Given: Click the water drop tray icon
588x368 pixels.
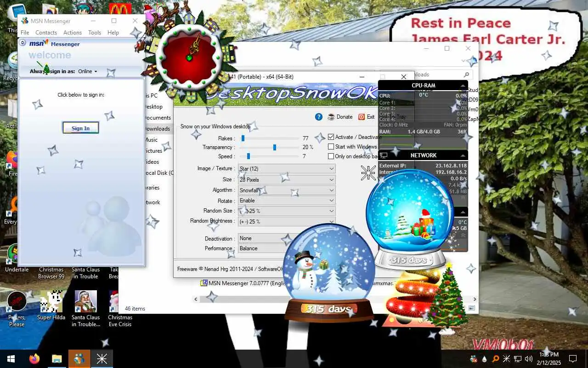Looking at the screenshot, I should [x=485, y=359].
